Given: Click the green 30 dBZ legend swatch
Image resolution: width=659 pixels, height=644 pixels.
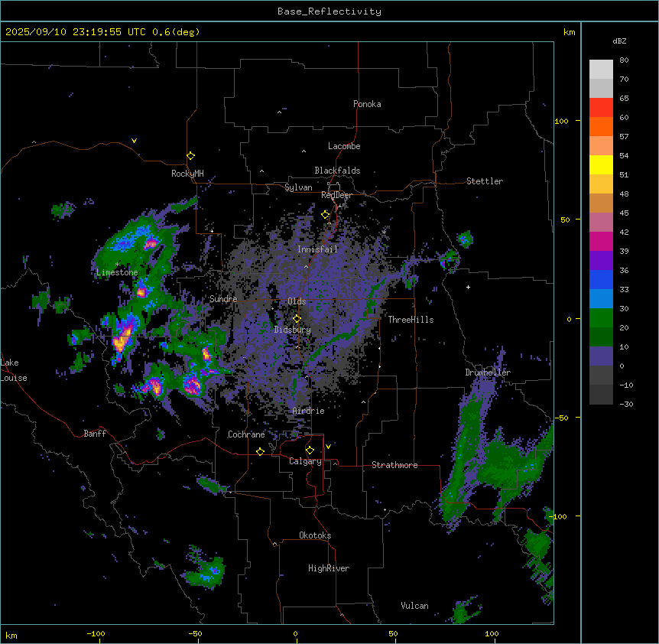Looking at the screenshot, I should click(601, 318).
